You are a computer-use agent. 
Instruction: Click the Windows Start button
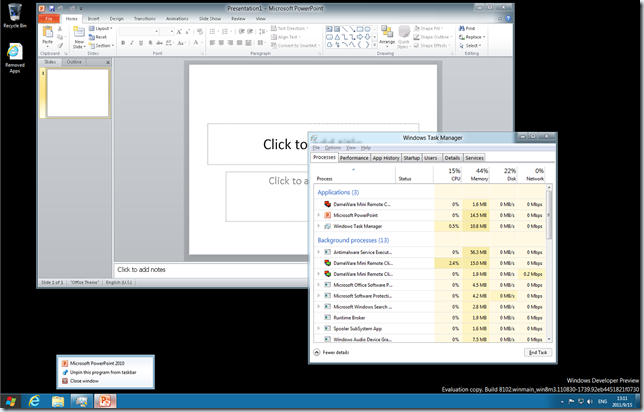tap(11, 401)
